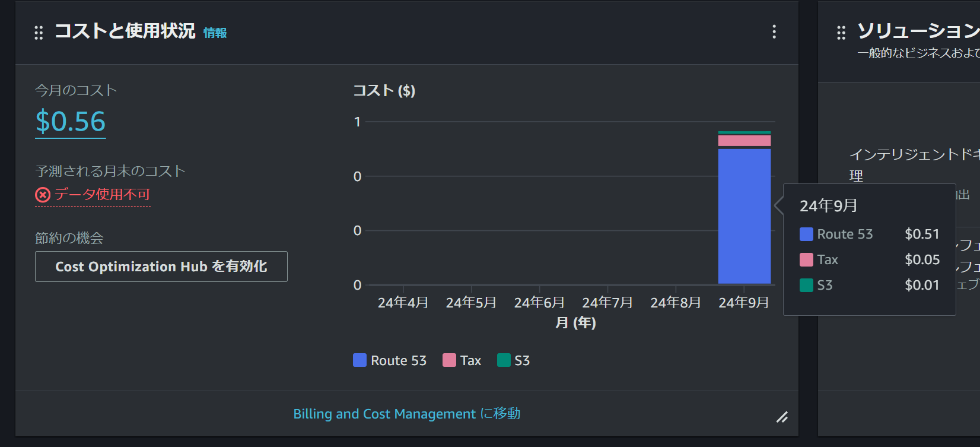Click the blue Route 53 bar segment
Image resolution: width=980 pixels, height=447 pixels.
[x=744, y=216]
